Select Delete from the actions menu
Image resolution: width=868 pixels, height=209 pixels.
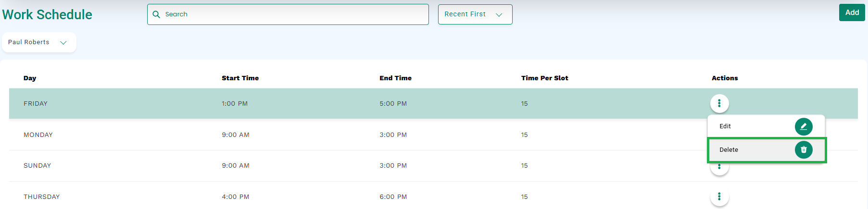click(767, 150)
